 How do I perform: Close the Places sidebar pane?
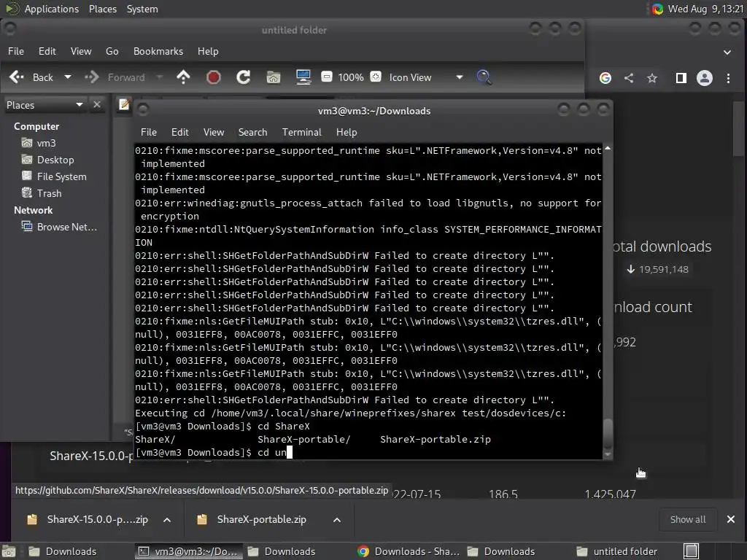click(x=97, y=104)
